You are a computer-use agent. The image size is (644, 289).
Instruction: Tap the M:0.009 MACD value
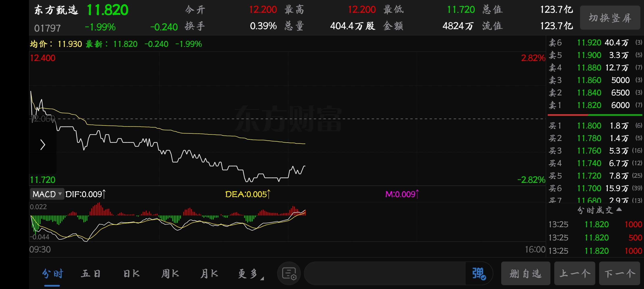tap(402, 194)
